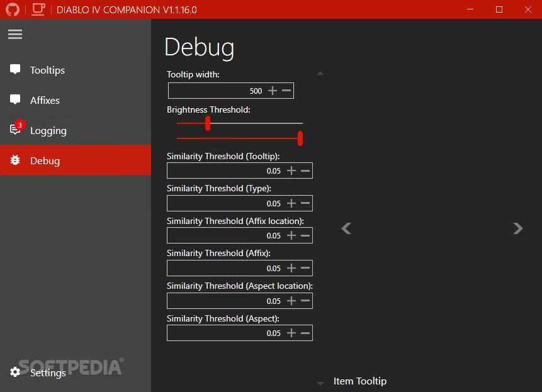Click the lower Brightness Threshold slider handle

tap(300, 138)
